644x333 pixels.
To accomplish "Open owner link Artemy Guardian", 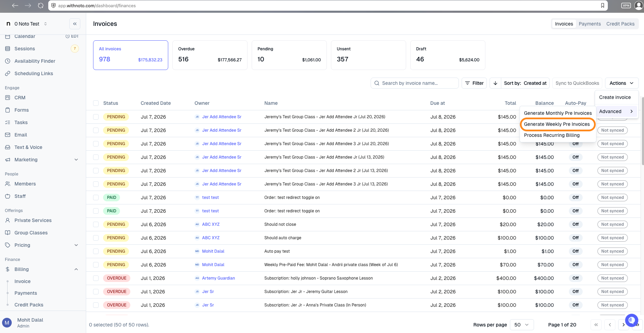I will click(x=219, y=278).
